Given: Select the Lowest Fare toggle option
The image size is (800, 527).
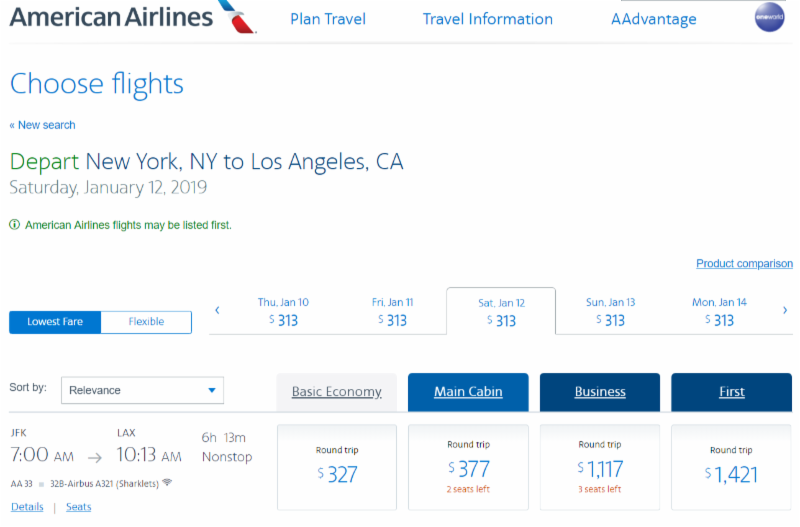Looking at the screenshot, I should [55, 322].
